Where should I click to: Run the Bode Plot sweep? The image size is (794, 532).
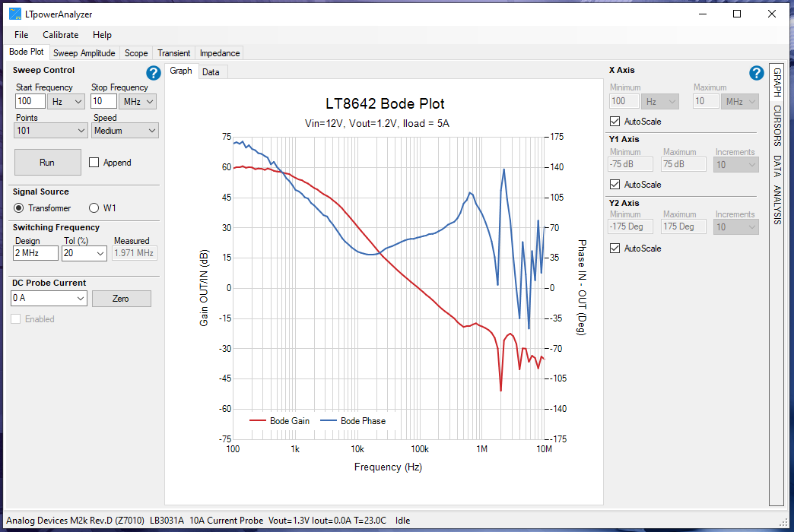[x=47, y=162]
